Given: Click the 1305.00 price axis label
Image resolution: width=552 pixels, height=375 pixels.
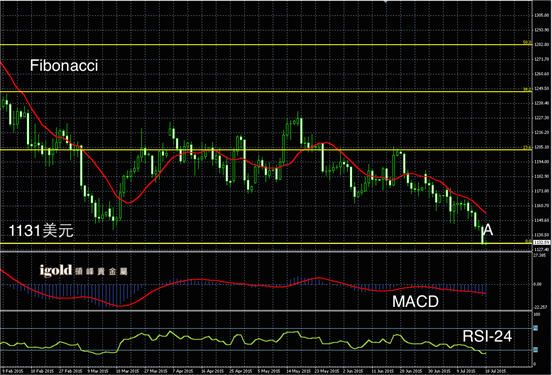Looking at the screenshot, I should point(542,15).
